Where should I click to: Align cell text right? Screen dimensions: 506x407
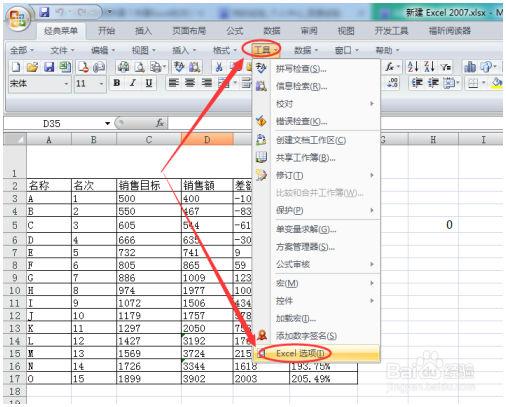207,83
